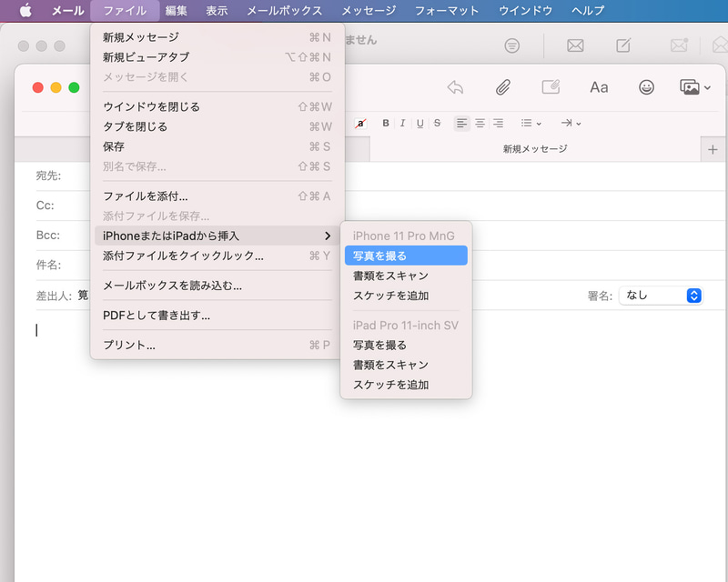Select スケッチを追加 under iPad Pro
This screenshot has height=582, width=728.
coord(406,385)
